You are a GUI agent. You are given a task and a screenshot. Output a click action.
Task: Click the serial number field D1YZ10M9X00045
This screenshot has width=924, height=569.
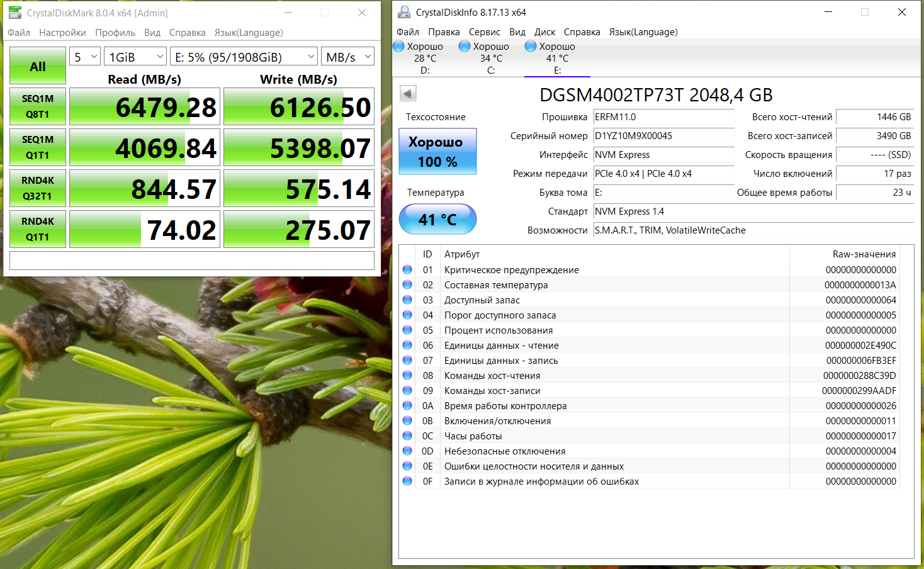point(664,136)
